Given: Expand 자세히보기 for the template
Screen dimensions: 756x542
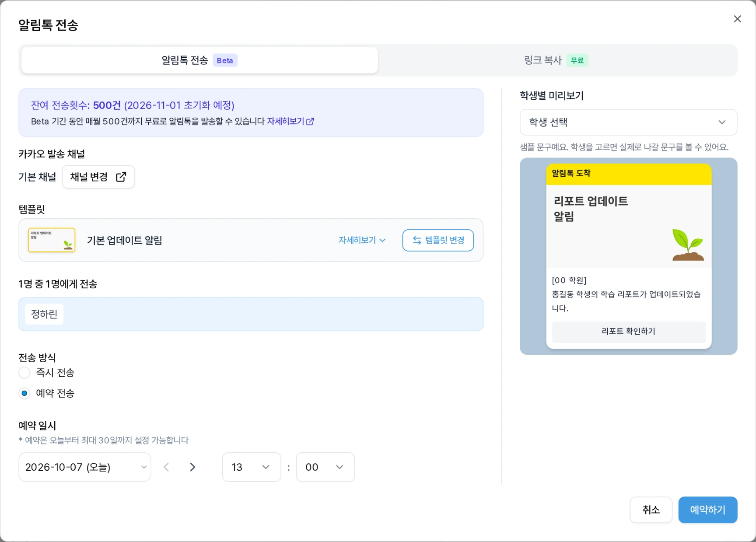Looking at the screenshot, I should pos(362,240).
